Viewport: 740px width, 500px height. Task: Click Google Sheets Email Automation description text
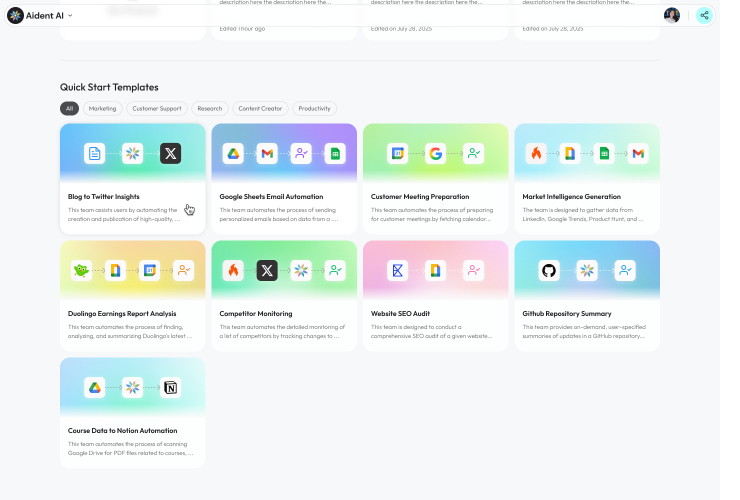pos(279,215)
